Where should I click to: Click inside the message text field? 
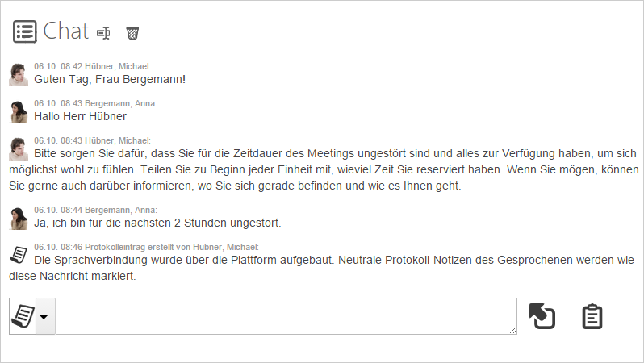coord(286,316)
